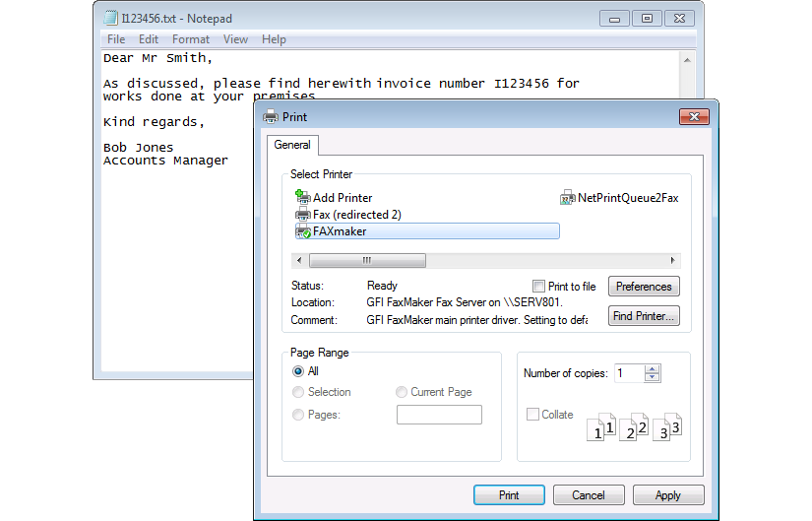Click the printer icon in Print dialog title
Viewport: 812px width, 521px height.
(x=271, y=116)
